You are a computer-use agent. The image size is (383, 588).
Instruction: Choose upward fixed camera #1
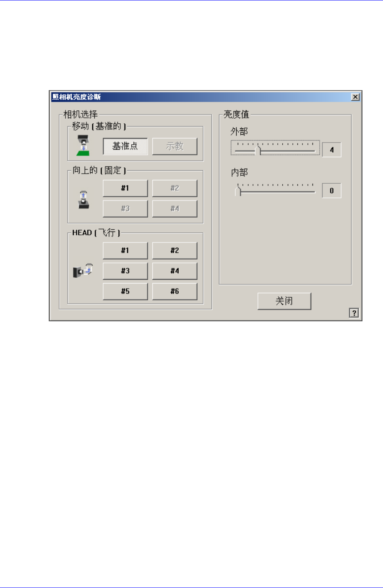[x=125, y=188]
